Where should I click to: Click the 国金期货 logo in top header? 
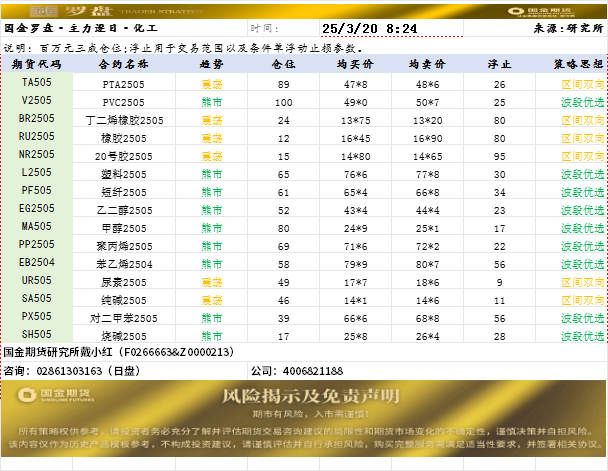tap(541, 11)
